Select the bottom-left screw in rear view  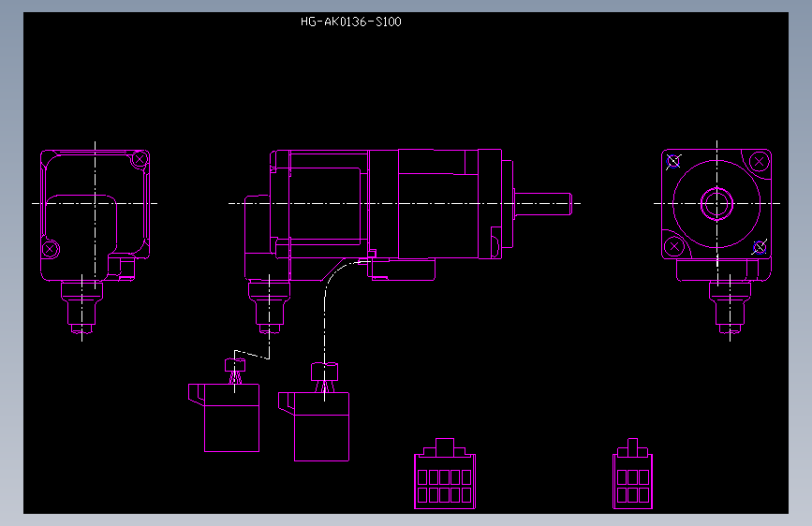click(x=51, y=250)
